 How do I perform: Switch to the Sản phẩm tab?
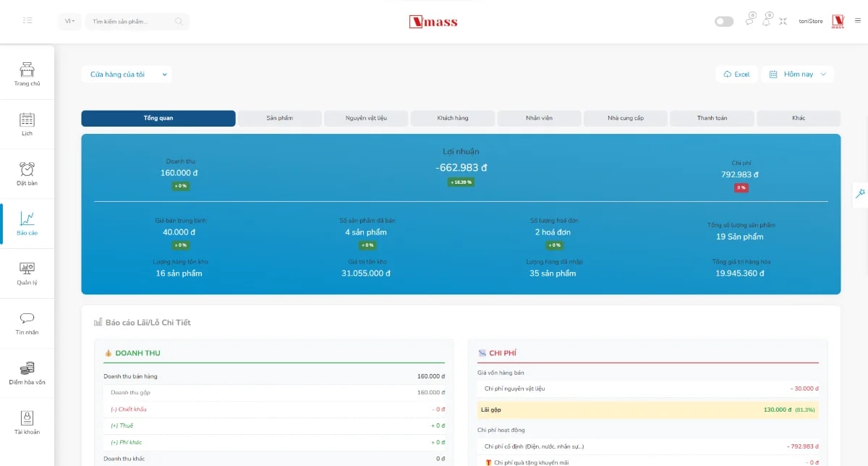[x=279, y=118]
